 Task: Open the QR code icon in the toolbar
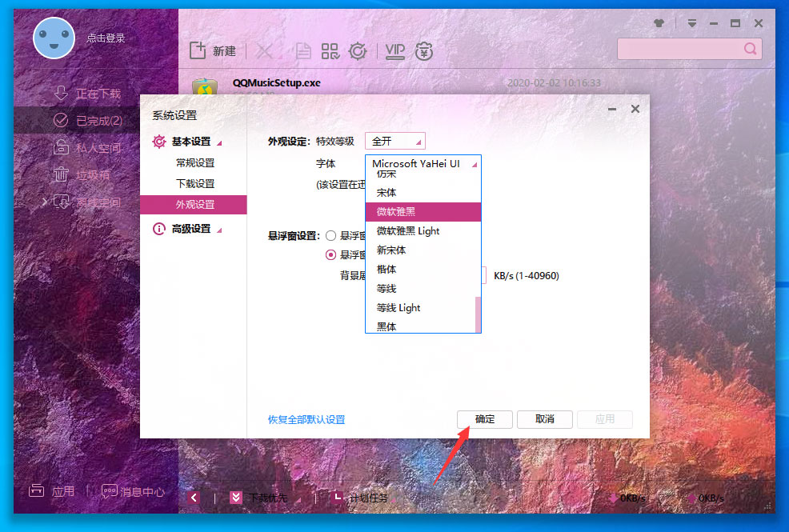pos(329,50)
